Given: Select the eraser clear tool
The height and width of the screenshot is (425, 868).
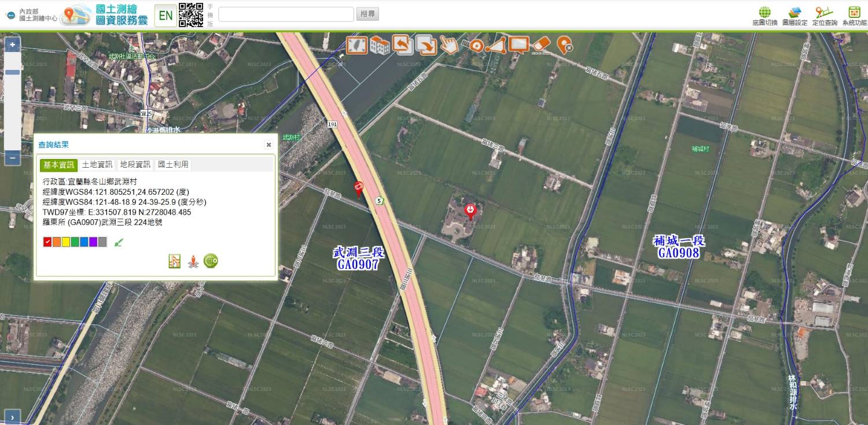Looking at the screenshot, I should tap(542, 45).
